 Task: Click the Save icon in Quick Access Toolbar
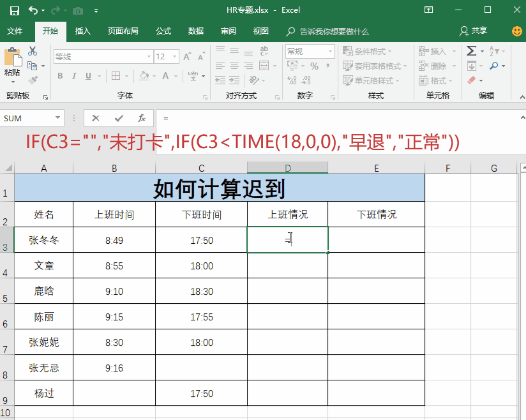coord(15,10)
